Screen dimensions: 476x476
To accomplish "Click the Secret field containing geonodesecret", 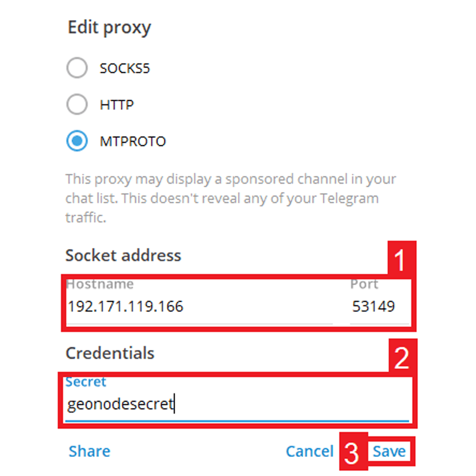I will (x=236, y=405).
